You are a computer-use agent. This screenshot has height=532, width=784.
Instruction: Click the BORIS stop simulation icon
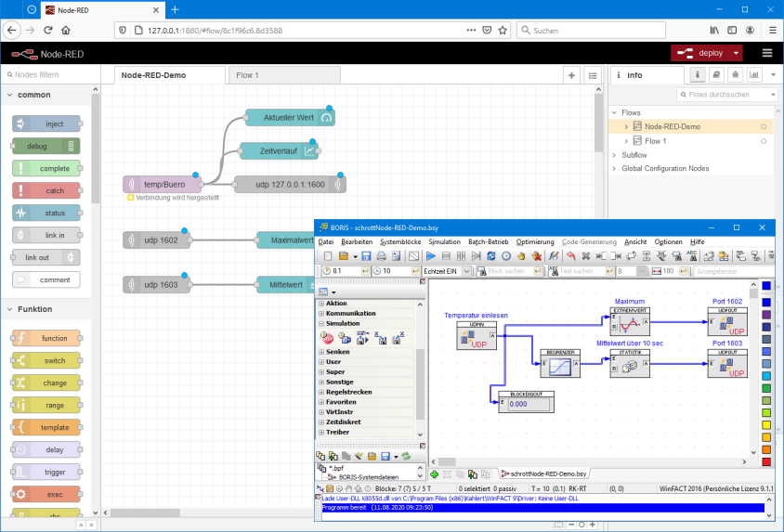pyautogui.click(x=446, y=256)
